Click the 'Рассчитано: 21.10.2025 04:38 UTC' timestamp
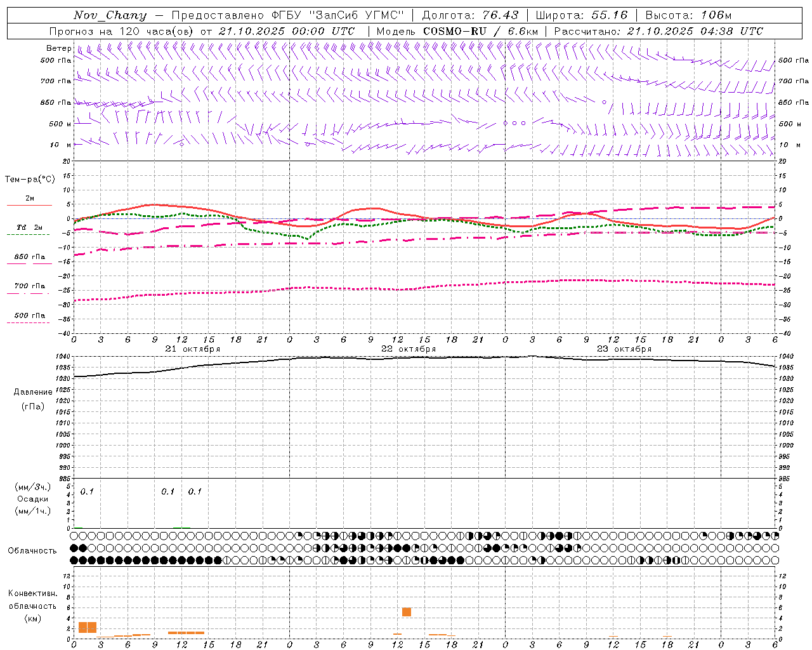The image size is (812, 650). click(658, 31)
